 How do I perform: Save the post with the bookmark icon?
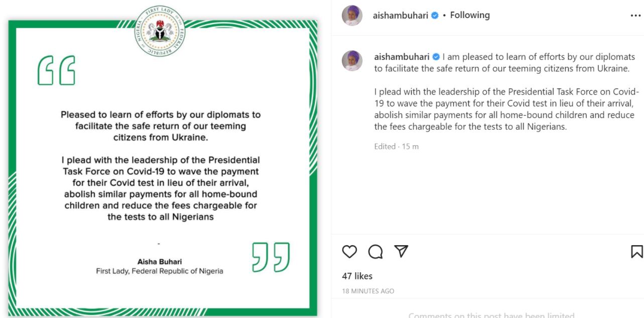(636, 251)
